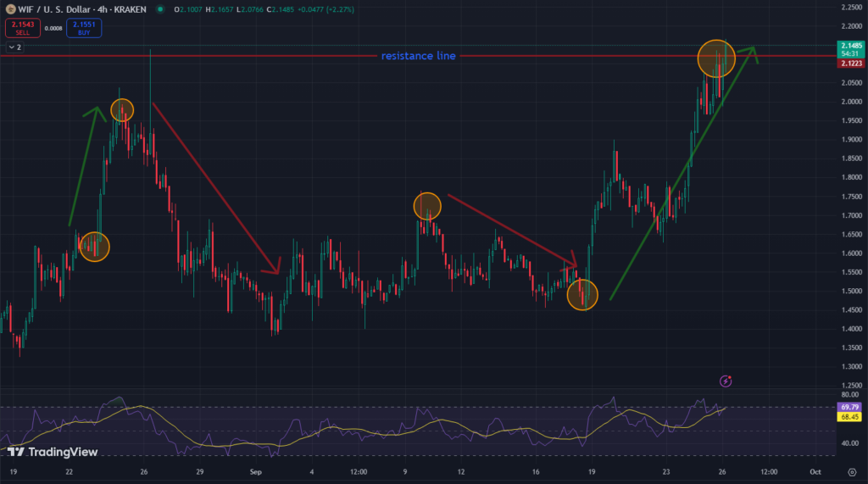Click the 9 date axis label
Viewport: 868px width, 484px height.
tap(404, 472)
